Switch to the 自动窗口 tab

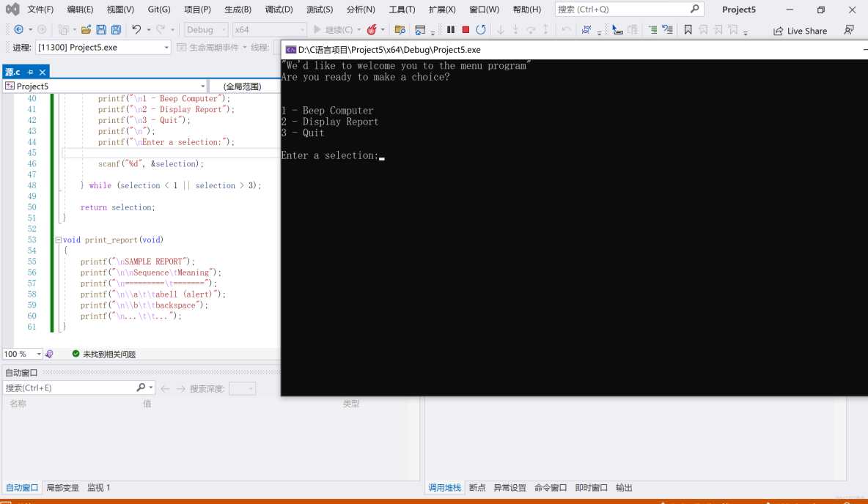pyautogui.click(x=22, y=487)
